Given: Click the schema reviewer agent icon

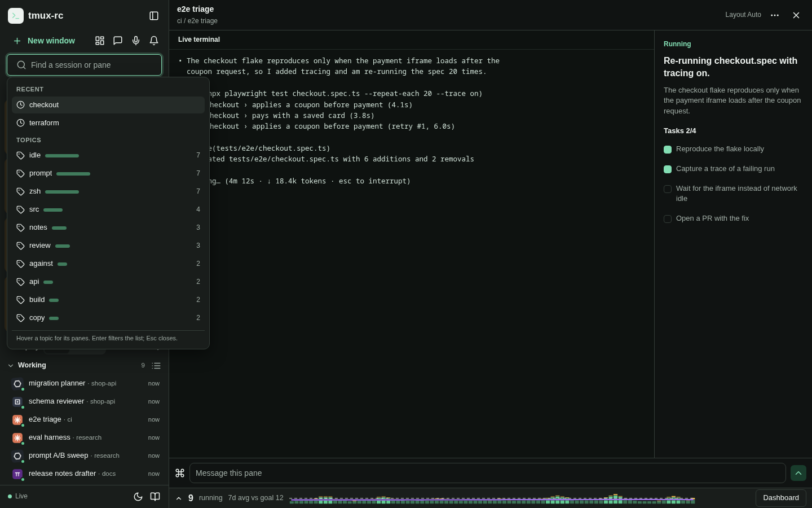Looking at the screenshot, I should pyautogui.click(x=17, y=402).
